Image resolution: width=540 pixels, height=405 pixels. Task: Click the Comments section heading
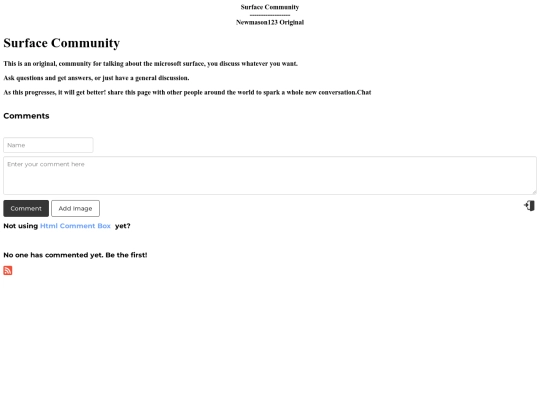click(26, 116)
